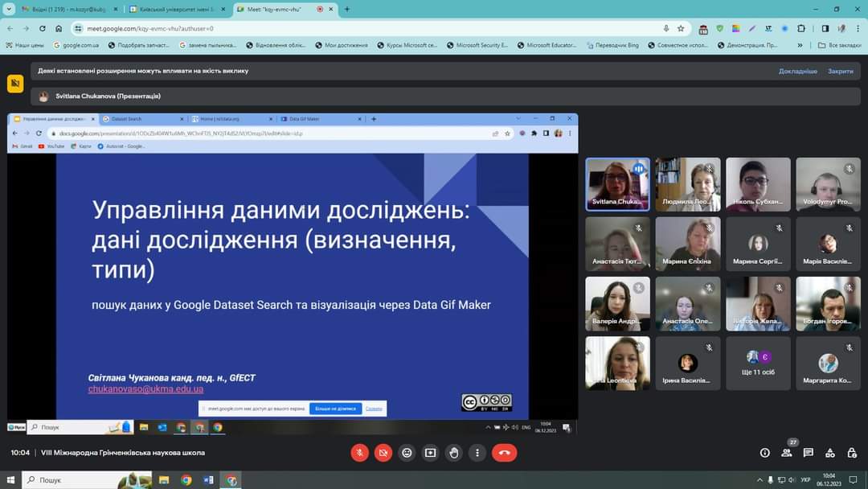Click the Закрити button in warning banner

pos(841,71)
